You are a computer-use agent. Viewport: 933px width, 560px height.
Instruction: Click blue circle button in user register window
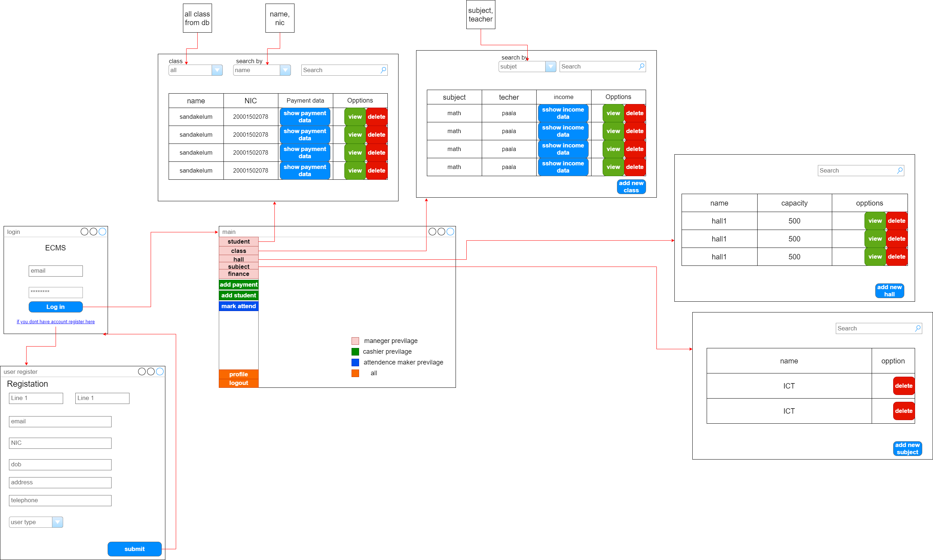pos(160,372)
